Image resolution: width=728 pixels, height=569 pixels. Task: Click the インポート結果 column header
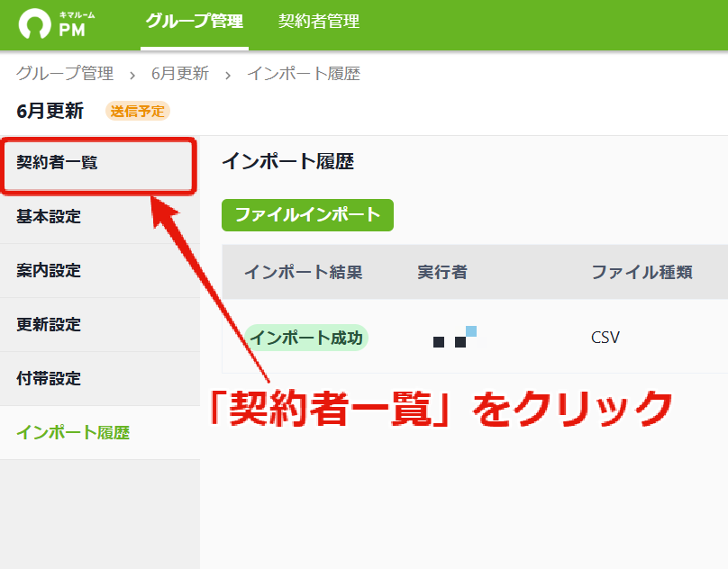tap(303, 272)
